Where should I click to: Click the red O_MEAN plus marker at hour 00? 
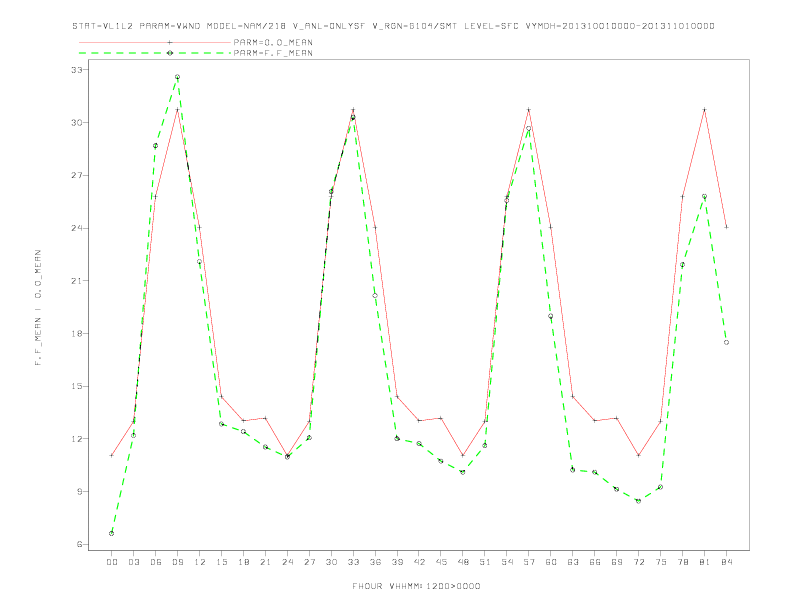point(112,455)
